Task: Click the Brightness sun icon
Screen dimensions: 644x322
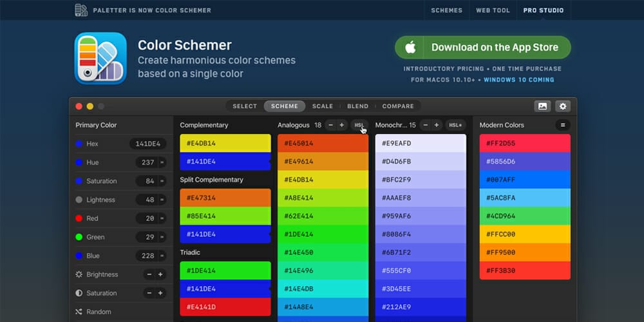Action: point(79,274)
